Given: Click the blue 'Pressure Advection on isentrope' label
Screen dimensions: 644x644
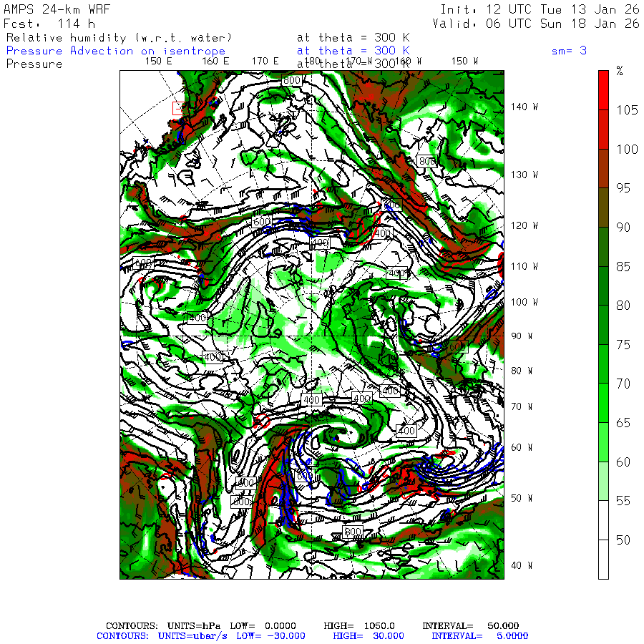Looking at the screenshot, I should (x=116, y=51).
